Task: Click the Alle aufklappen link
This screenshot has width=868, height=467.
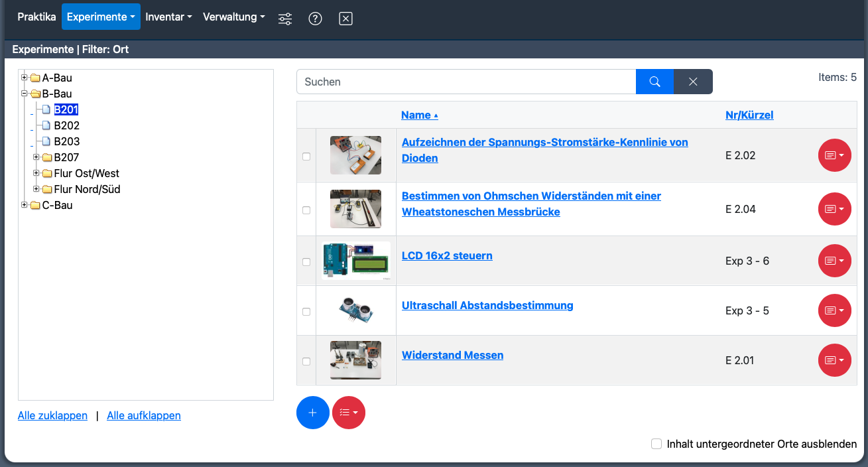Action: pos(144,415)
